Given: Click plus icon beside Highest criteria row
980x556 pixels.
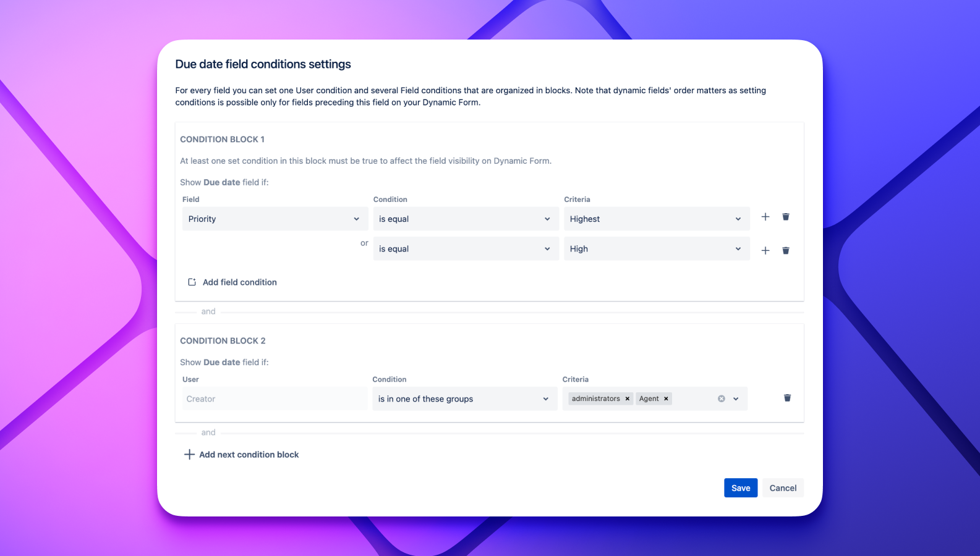Looking at the screenshot, I should (x=765, y=217).
